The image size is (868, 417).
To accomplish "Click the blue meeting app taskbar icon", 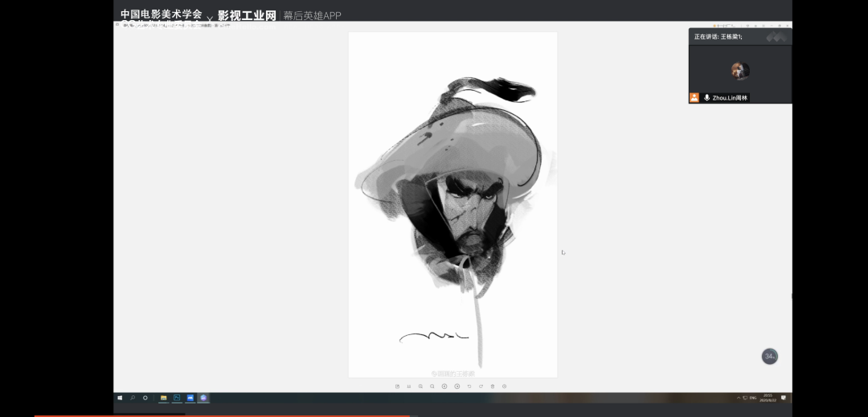I will (x=190, y=398).
